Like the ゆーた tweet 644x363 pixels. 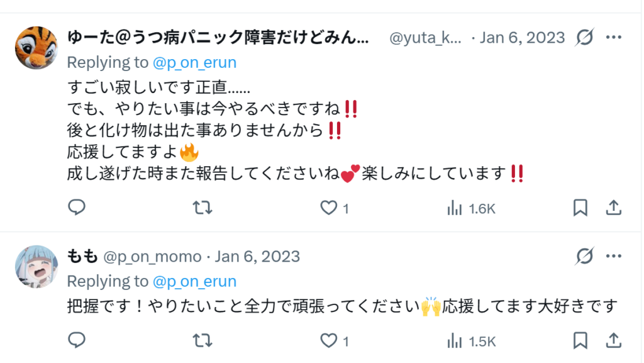click(x=329, y=208)
